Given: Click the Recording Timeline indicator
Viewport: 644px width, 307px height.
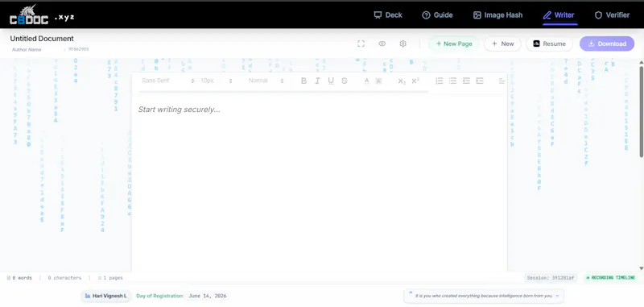Looking at the screenshot, I should tap(611, 278).
